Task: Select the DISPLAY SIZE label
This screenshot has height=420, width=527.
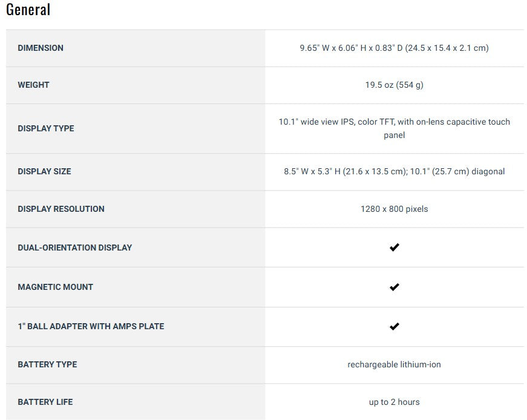Action: point(44,171)
